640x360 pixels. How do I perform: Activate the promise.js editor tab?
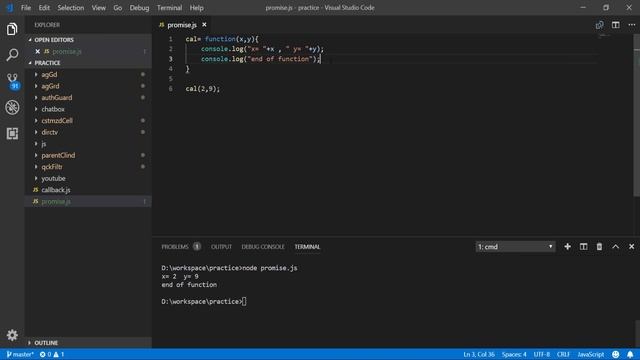pos(182,25)
